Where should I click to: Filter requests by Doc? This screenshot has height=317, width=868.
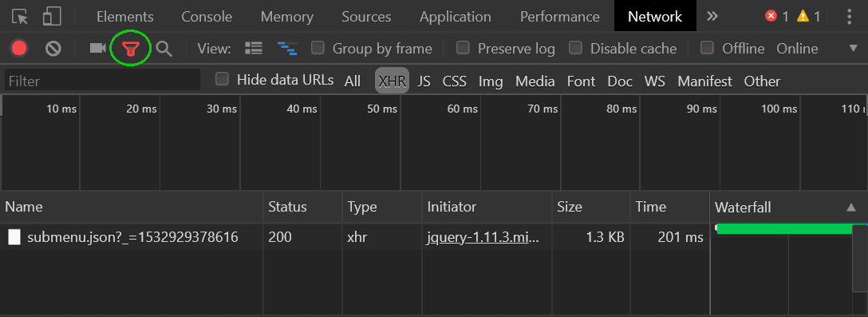[620, 81]
